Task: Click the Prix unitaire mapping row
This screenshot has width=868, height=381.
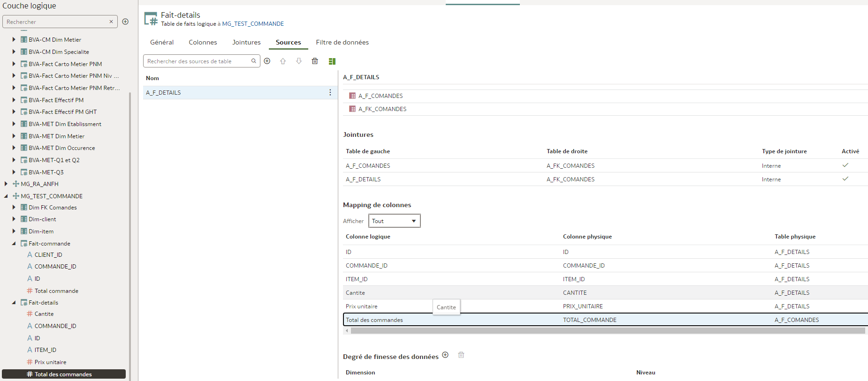Action: [605, 306]
